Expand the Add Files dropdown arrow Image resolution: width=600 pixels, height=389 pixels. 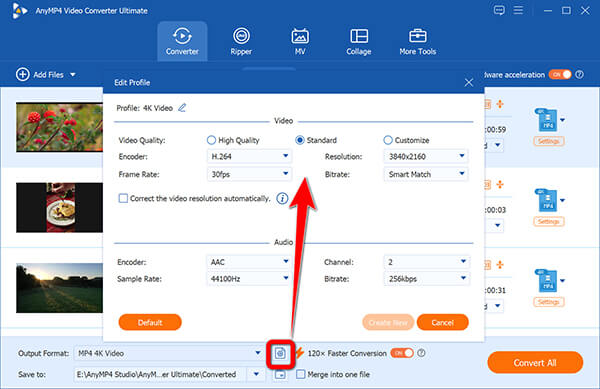73,75
